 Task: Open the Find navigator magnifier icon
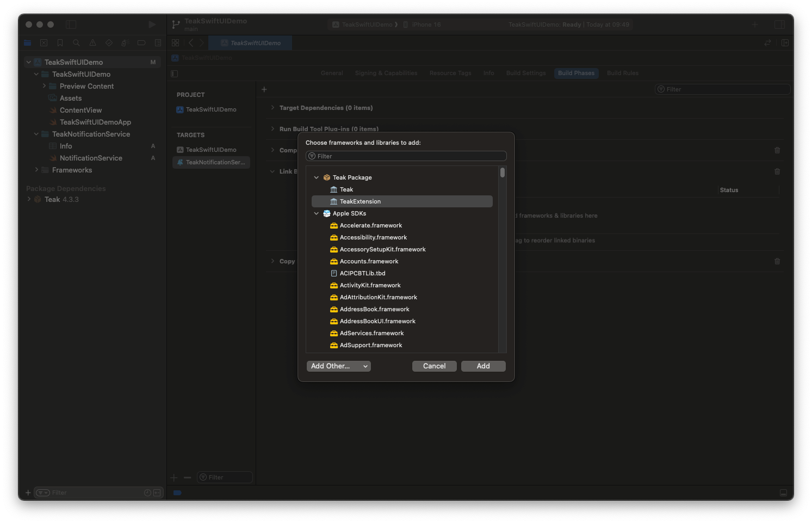click(x=76, y=43)
